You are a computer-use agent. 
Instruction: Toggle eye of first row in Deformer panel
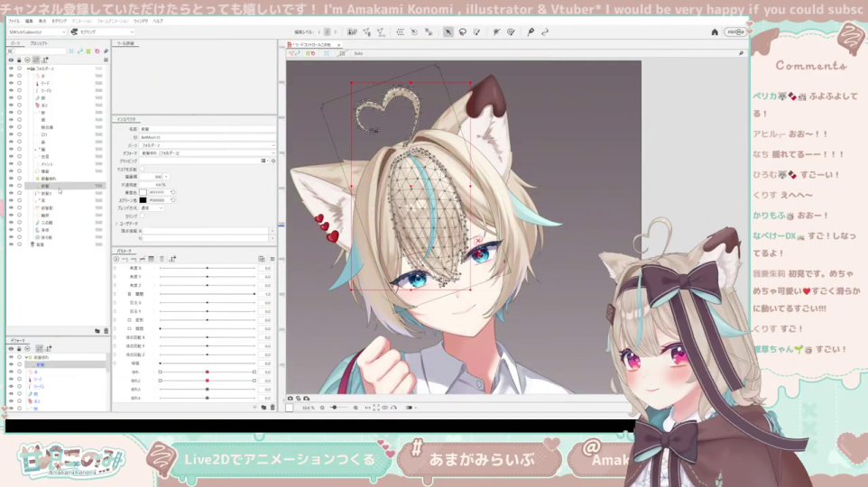tap(11, 357)
